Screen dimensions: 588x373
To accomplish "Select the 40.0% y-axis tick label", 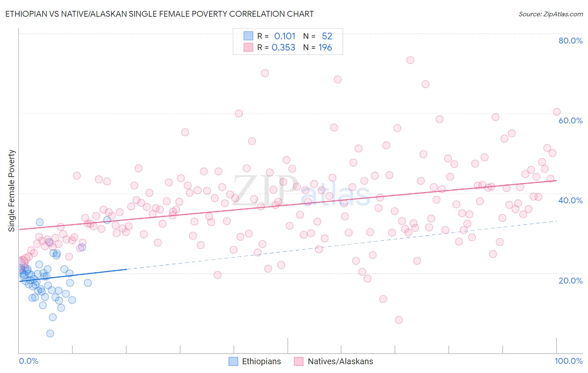I will point(570,200).
